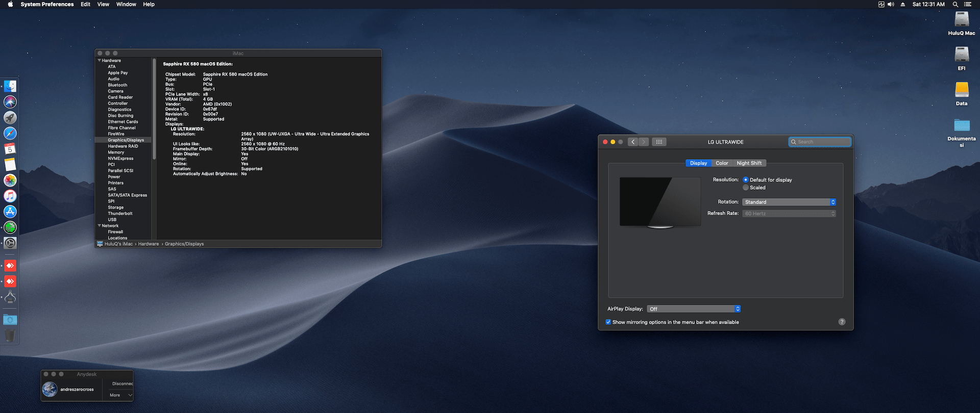Open the AirPlay Display dropdown
Screen dimensions: 980x413
tap(694, 309)
